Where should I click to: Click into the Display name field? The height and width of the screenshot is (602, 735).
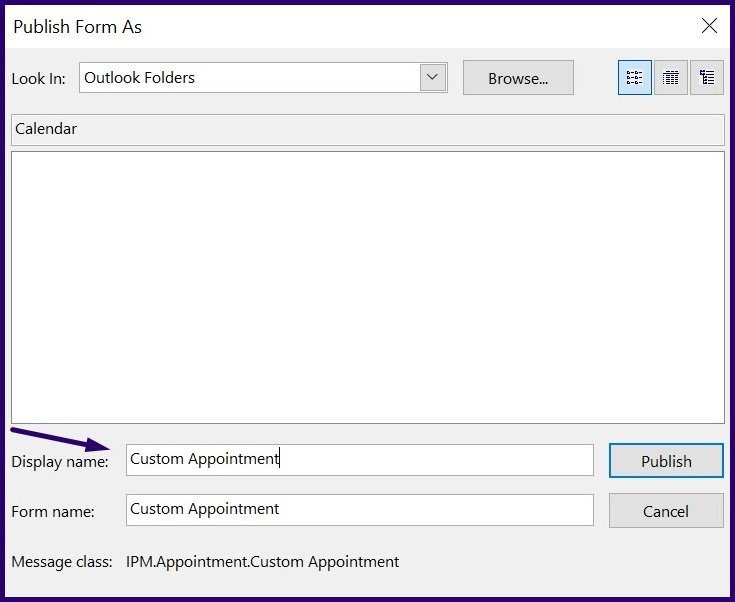(x=360, y=460)
